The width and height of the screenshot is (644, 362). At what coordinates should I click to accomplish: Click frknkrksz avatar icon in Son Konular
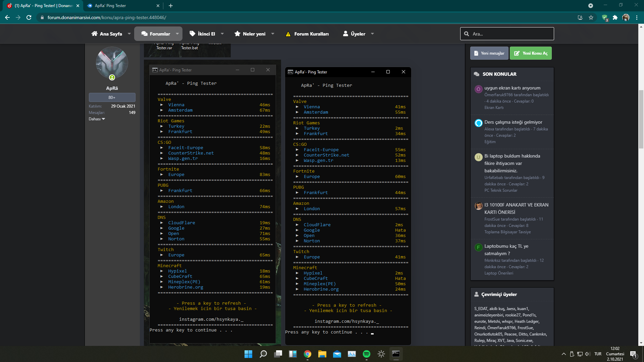(478, 247)
